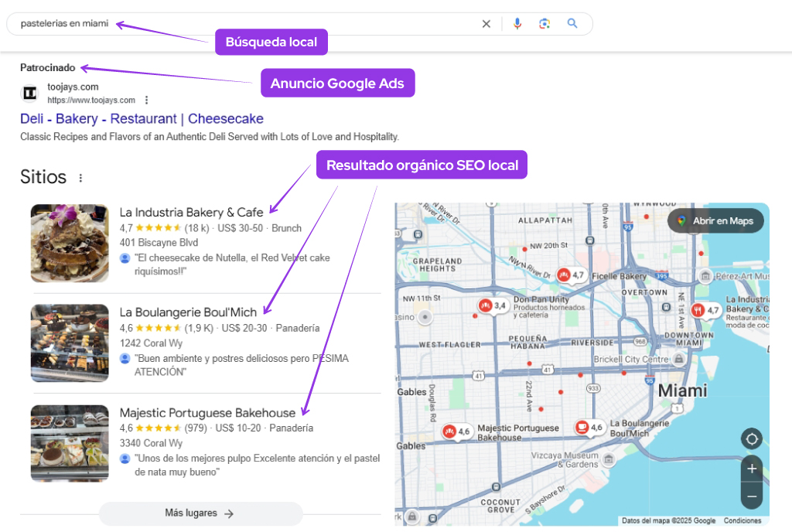The height and width of the screenshot is (532, 792).
Task: Click the 'Sitios' heading
Action: point(43,177)
